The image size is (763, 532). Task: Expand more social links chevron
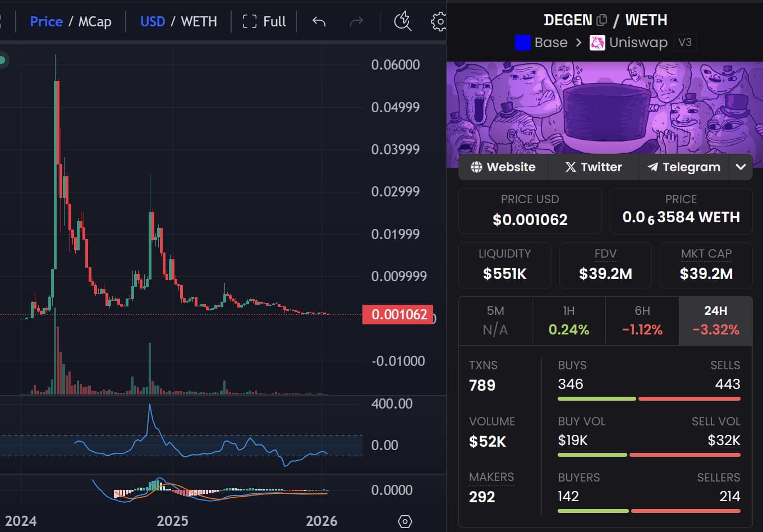(x=741, y=167)
